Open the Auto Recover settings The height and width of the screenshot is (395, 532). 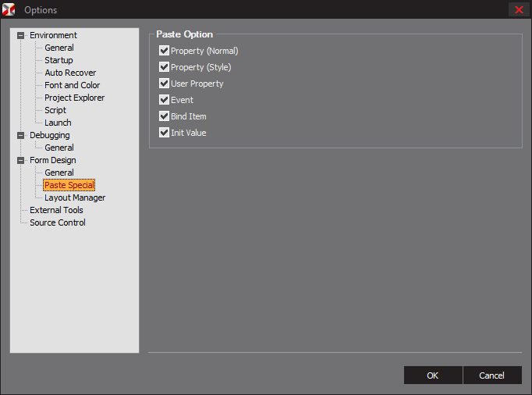[x=70, y=73]
